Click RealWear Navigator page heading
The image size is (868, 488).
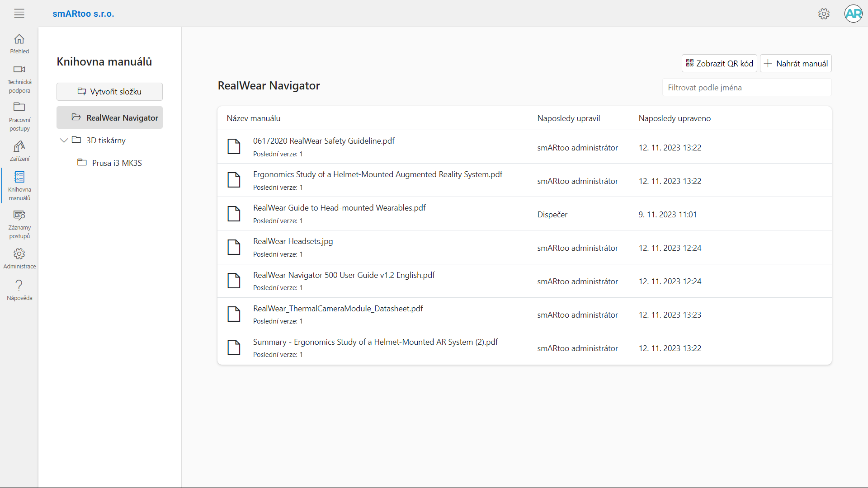tap(269, 86)
